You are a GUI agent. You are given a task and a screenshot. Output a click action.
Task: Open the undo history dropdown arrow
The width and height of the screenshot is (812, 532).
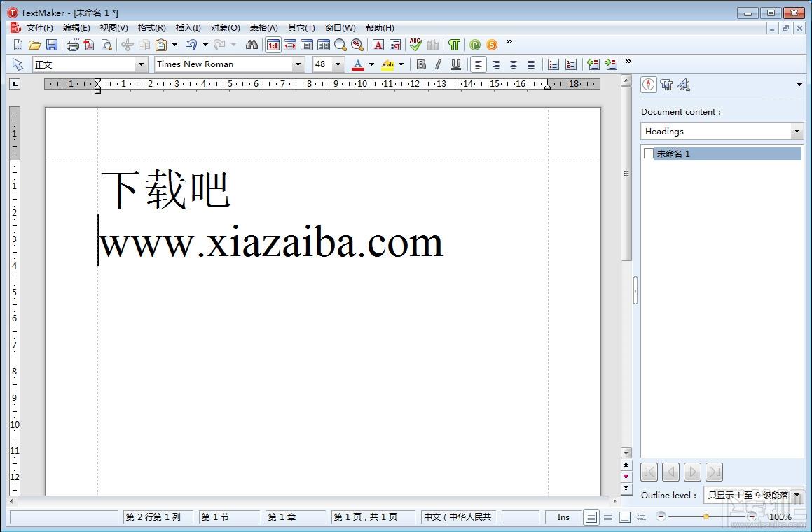click(x=205, y=45)
